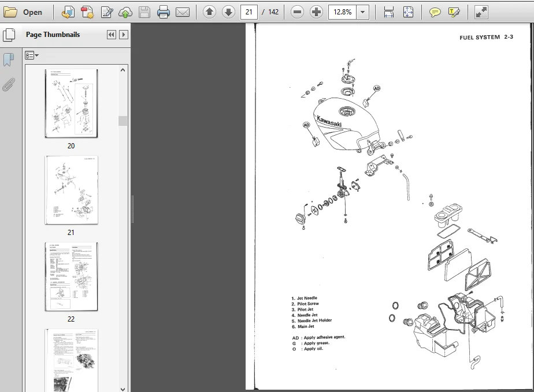
Task: Click the total page count 142
Action: [x=273, y=12]
